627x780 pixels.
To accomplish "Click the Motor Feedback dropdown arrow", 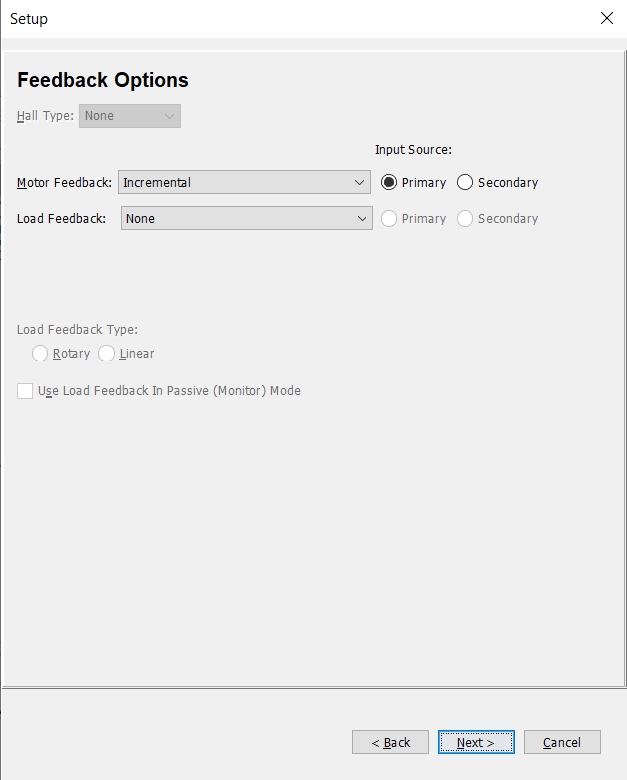I will click(x=359, y=183).
